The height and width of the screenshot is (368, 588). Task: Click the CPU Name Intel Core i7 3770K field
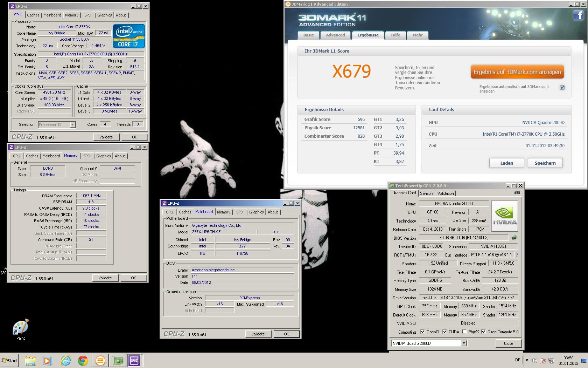(74, 27)
